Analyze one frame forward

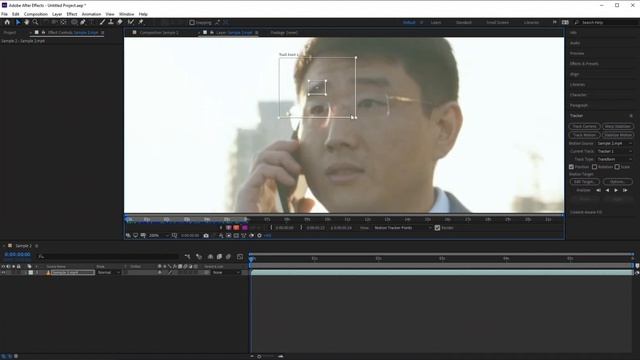(625, 190)
